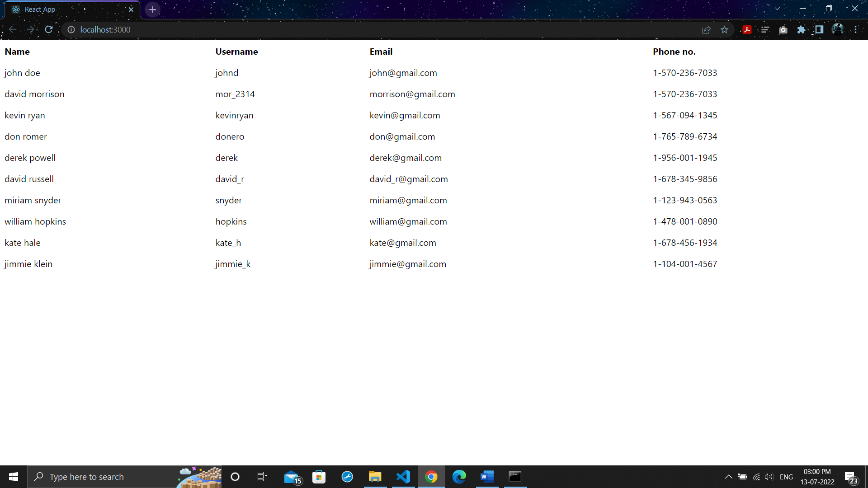This screenshot has height=488, width=868.
Task: Open camera screenshot extension
Action: point(783,30)
